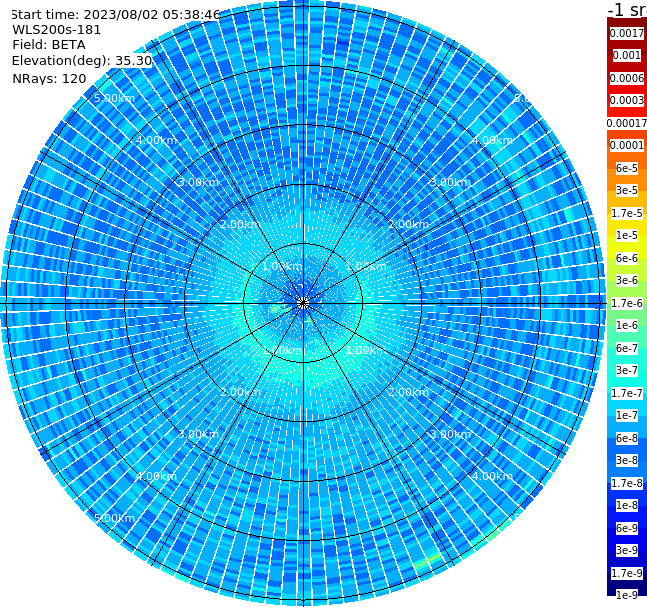The image size is (647, 607).
Task: Click the NRays: 120 text
Action: pyautogui.click(x=49, y=78)
